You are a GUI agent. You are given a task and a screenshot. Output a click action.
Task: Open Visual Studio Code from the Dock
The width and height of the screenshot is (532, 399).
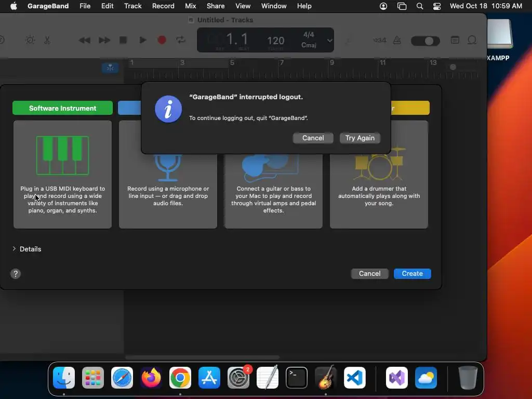pyautogui.click(x=354, y=378)
